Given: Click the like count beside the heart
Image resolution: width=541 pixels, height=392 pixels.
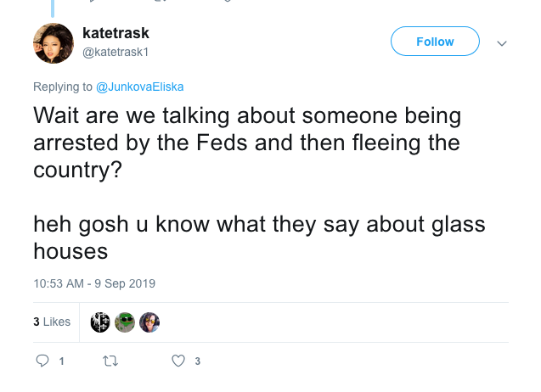Looking at the screenshot, I should [x=197, y=361].
